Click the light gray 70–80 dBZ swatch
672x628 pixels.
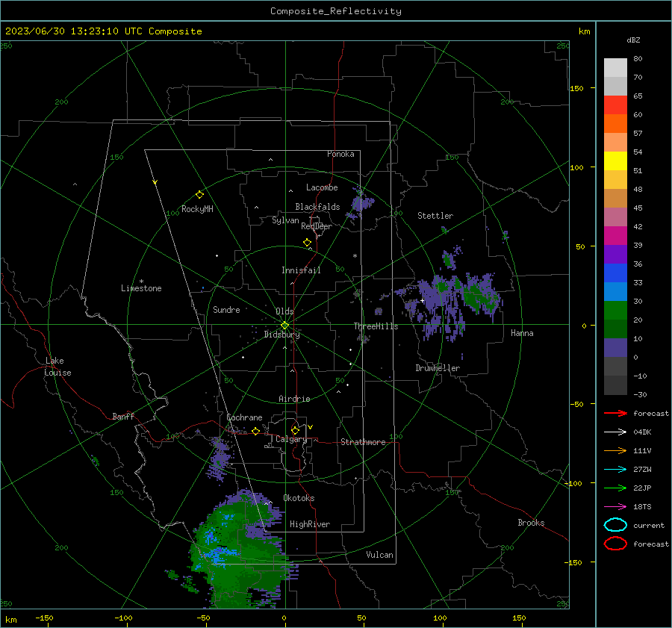coord(615,68)
